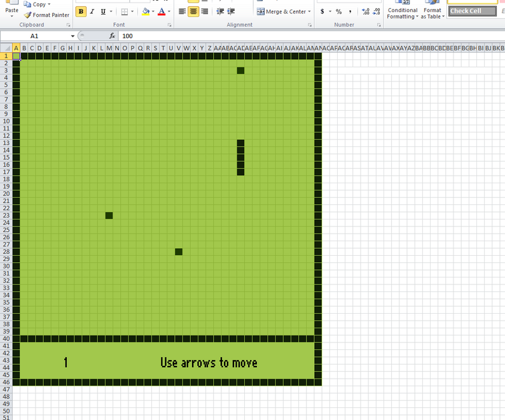Image resolution: width=505 pixels, height=420 pixels.
Task: Select row 23 header
Action: (6, 216)
